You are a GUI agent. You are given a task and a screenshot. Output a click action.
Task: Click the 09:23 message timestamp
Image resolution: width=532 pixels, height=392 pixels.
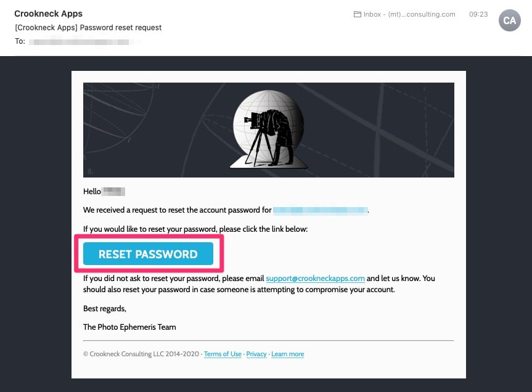pos(478,14)
